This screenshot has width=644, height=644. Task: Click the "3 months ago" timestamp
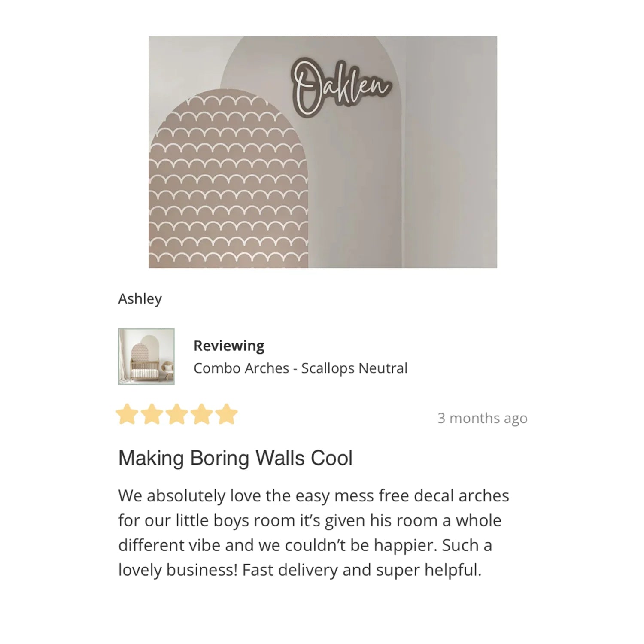(x=482, y=418)
